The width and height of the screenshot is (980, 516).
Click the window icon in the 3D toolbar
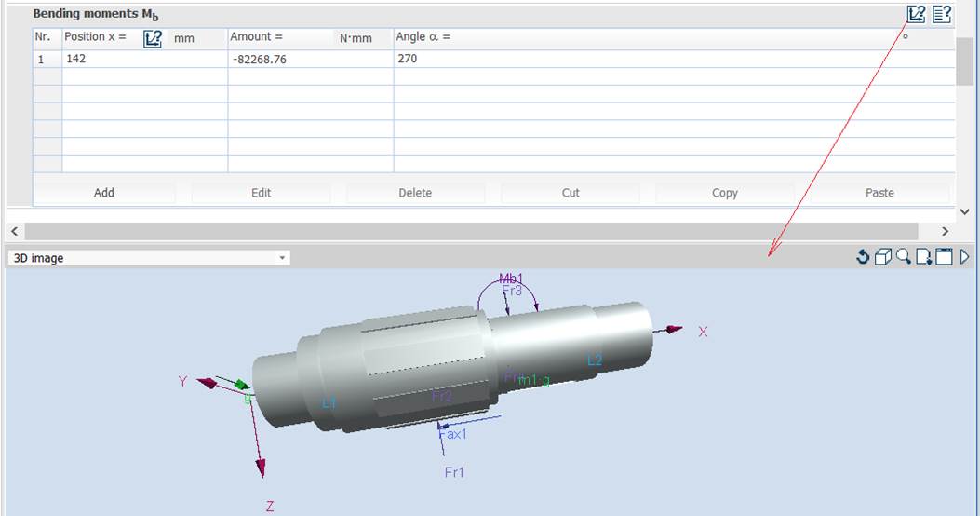coord(945,256)
